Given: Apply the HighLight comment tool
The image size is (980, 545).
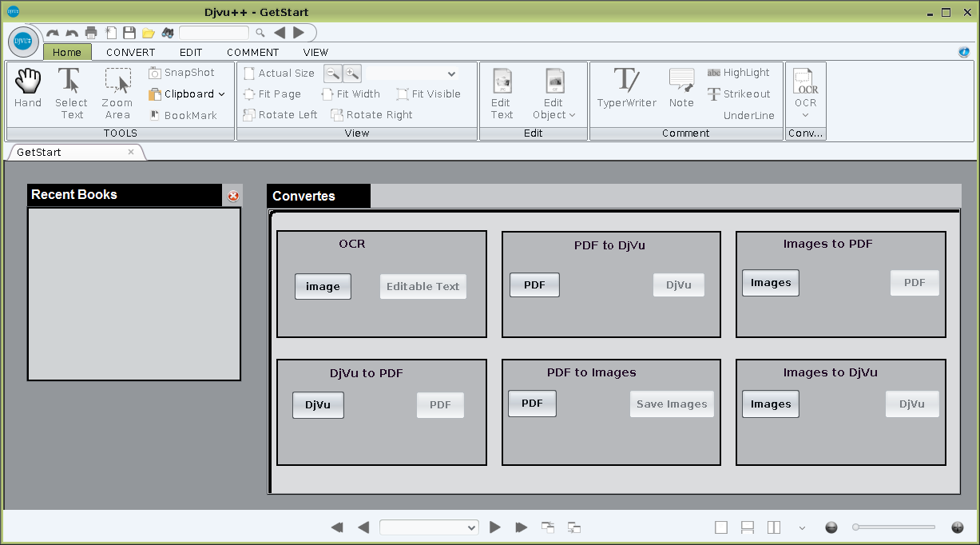Looking at the screenshot, I should 739,73.
